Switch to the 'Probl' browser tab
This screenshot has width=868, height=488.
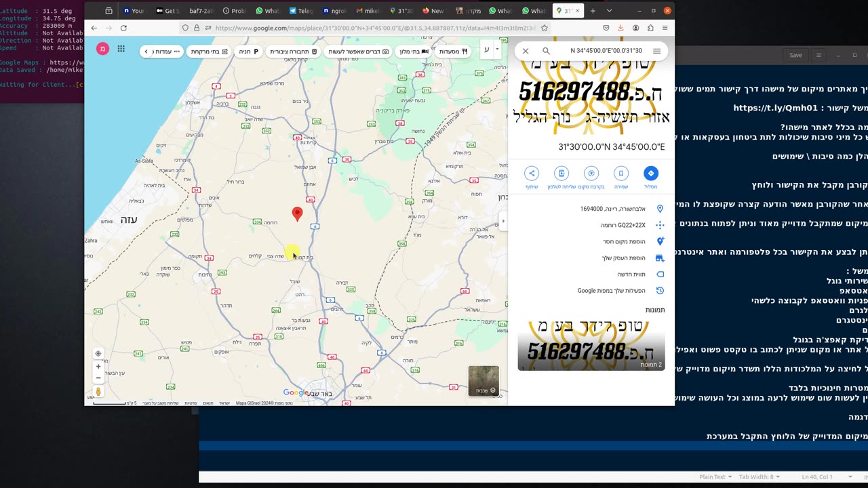tap(235, 11)
